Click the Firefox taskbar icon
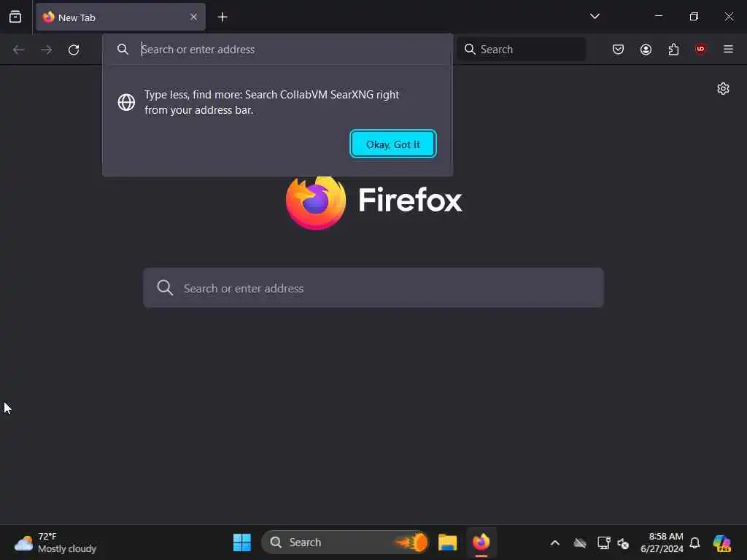This screenshot has width=747, height=560. (481, 542)
